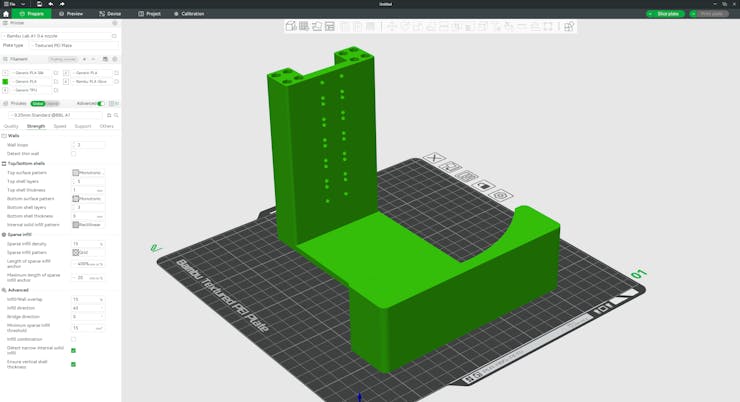The width and height of the screenshot is (740, 402).
Task: Click the Assembly view icon in toolbar
Action: tap(569, 26)
